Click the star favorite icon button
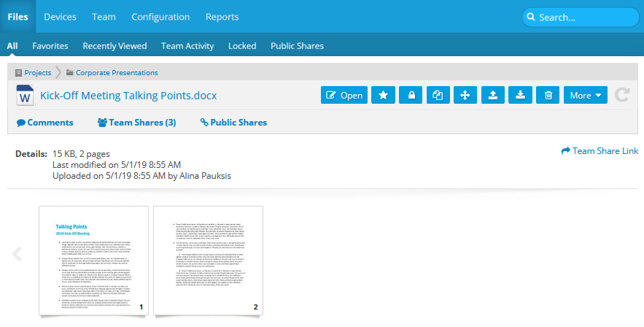 (x=383, y=96)
